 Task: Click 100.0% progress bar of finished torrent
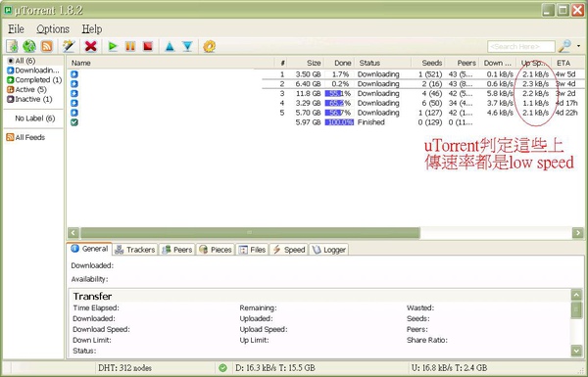(339, 122)
